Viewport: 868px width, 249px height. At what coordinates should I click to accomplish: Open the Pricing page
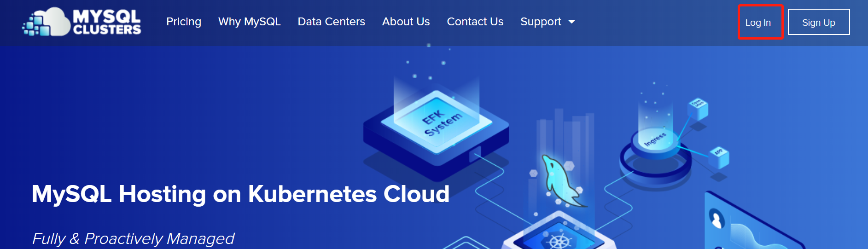(x=184, y=22)
